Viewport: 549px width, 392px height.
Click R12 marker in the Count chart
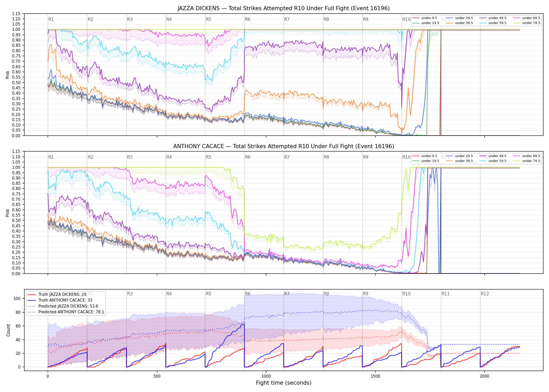[x=485, y=294]
